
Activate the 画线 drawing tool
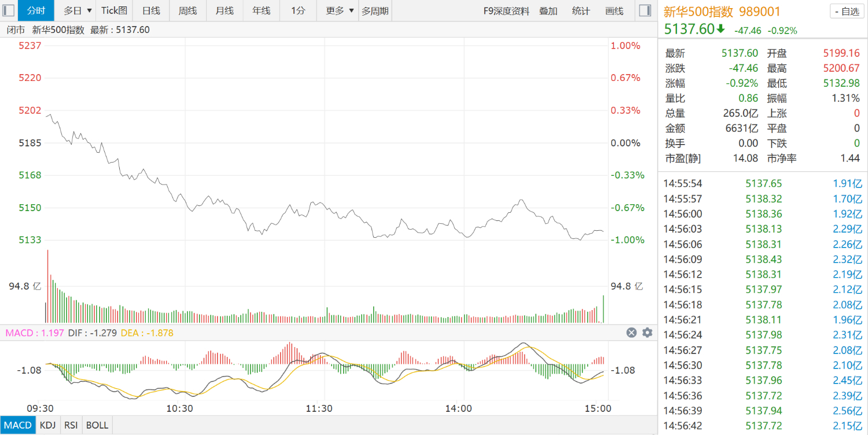coord(614,11)
